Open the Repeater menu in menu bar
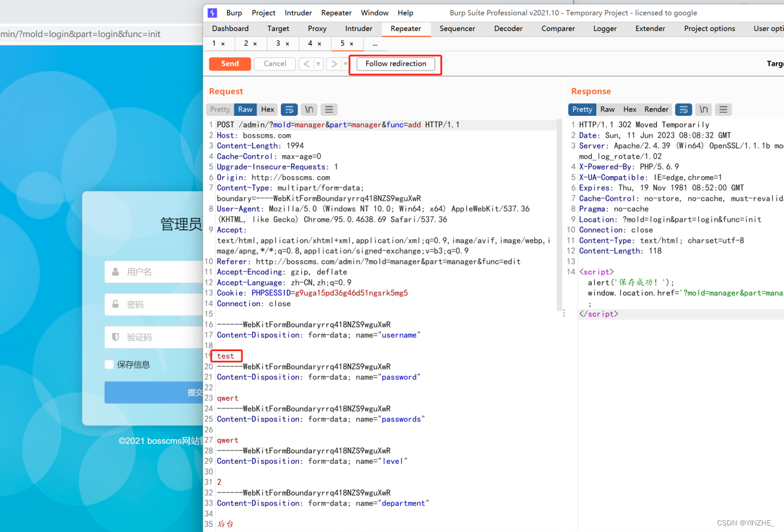 tap(336, 13)
